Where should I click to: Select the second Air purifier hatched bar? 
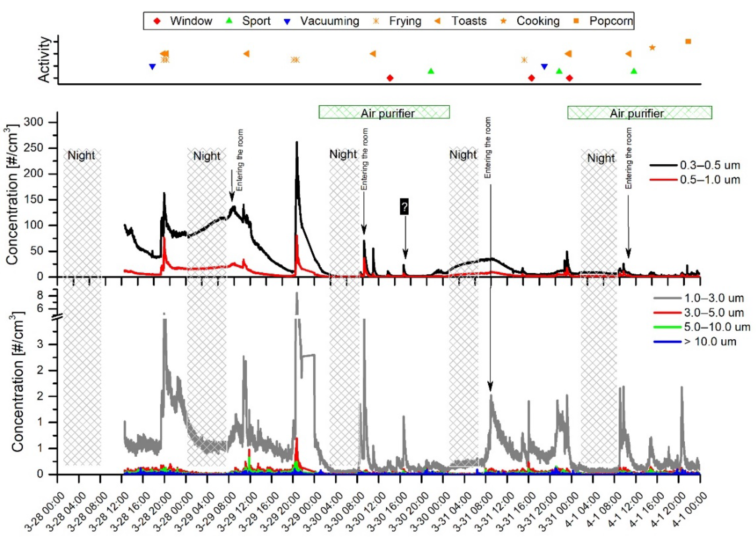click(x=639, y=113)
